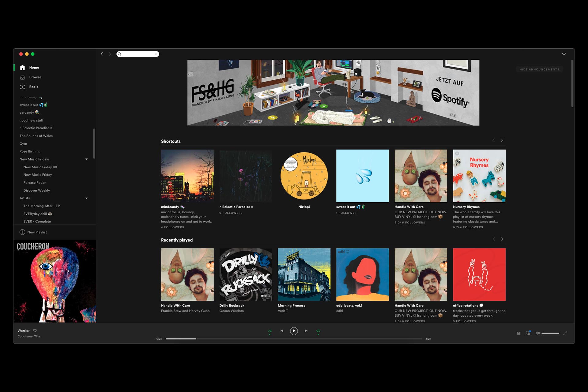588x392 pixels.
Task: Open Eclectic Paradise cover in Shortcuts
Action: (x=246, y=176)
